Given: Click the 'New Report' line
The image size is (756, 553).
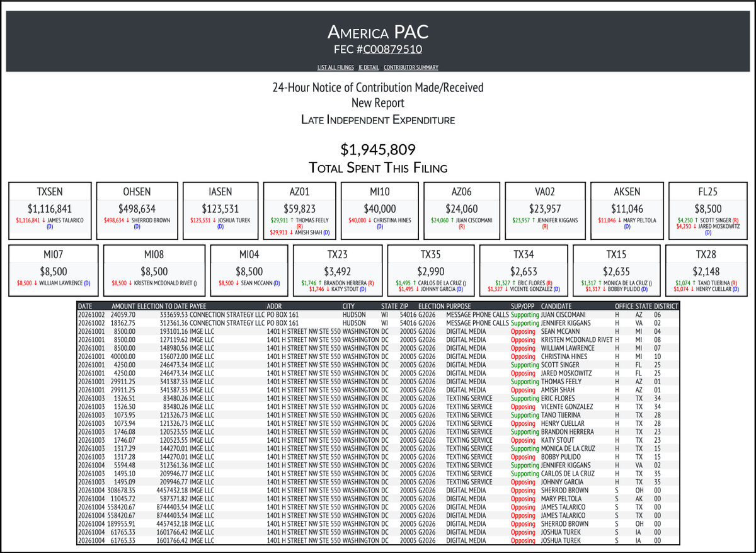Looking at the screenshot, I should (x=378, y=103).
